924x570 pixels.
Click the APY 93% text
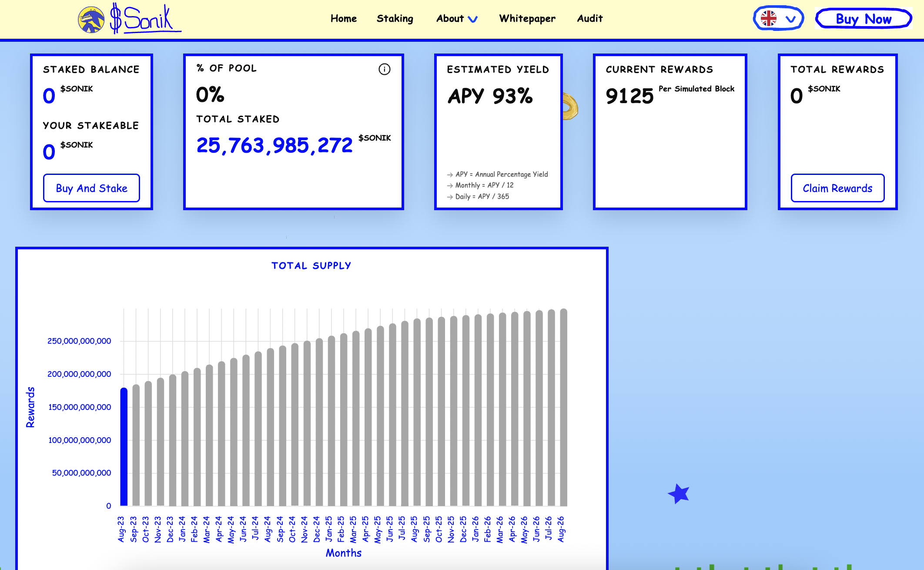(x=490, y=96)
